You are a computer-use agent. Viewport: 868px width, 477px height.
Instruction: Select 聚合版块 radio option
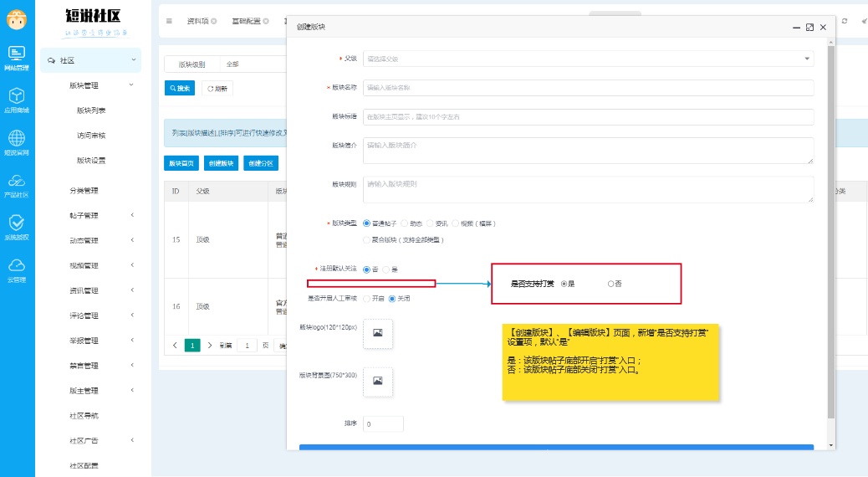tap(366, 240)
